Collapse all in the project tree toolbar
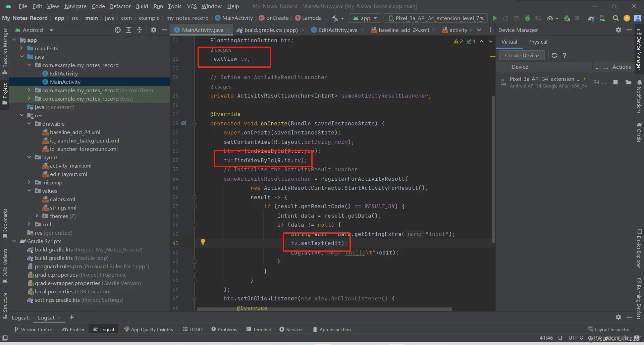This screenshot has width=644, height=345. click(x=140, y=30)
